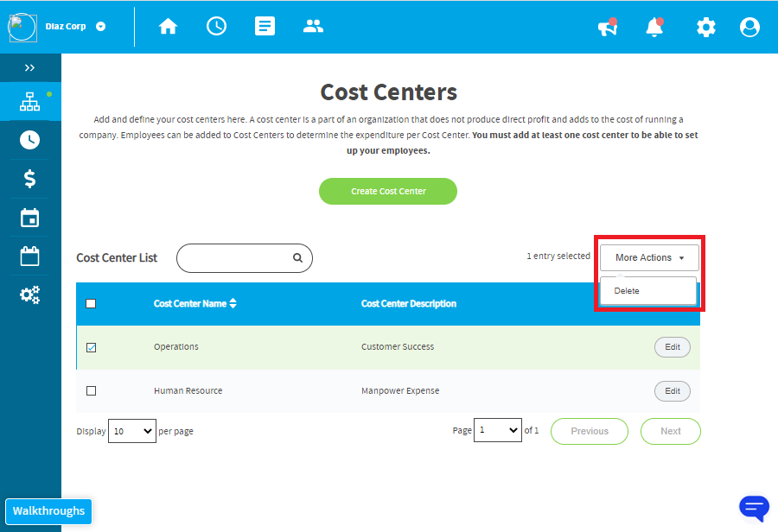
Task: Open the people icon in top navigation
Action: (x=313, y=26)
